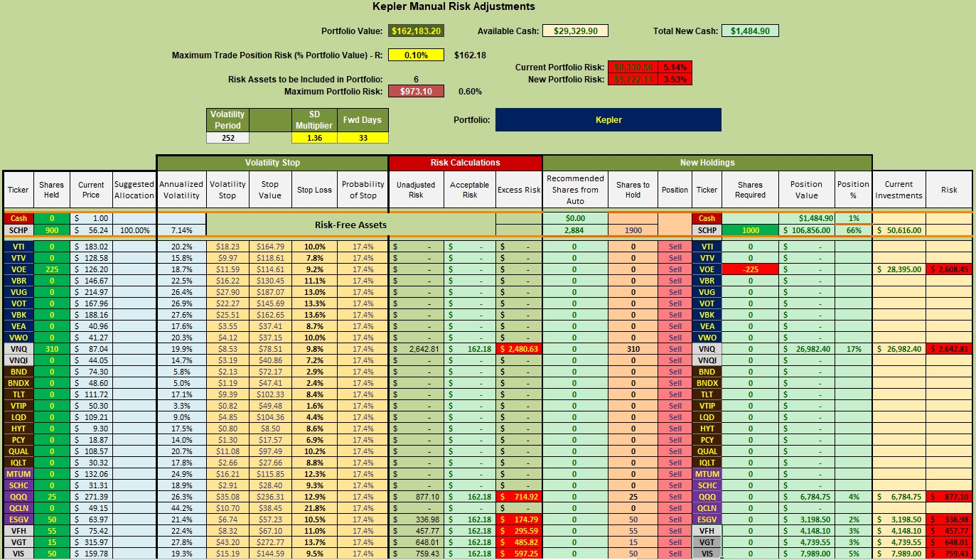The image size is (976, 560).
Task: Select the Acceptable Risk column header
Action: (470, 190)
